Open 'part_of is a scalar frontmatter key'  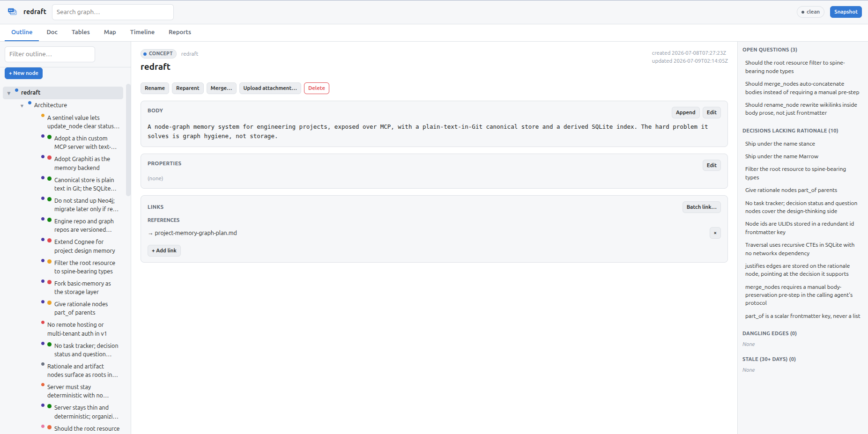click(x=802, y=316)
